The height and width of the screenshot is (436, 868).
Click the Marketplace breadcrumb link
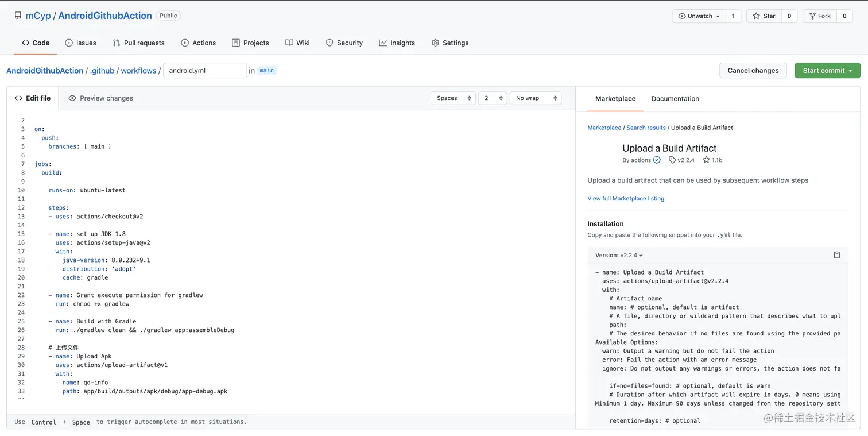click(604, 128)
